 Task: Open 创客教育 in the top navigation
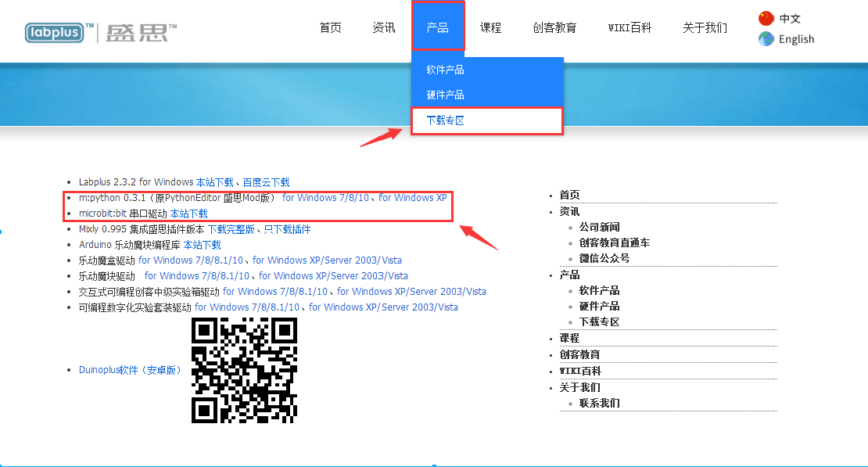(554, 27)
